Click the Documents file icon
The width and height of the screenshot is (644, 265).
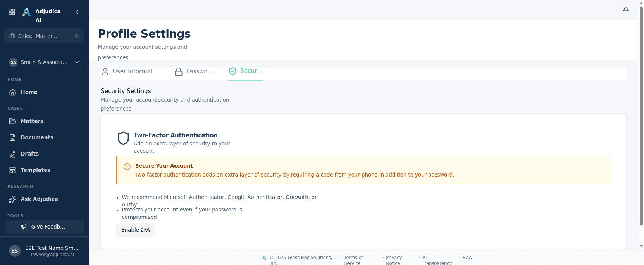(x=13, y=137)
